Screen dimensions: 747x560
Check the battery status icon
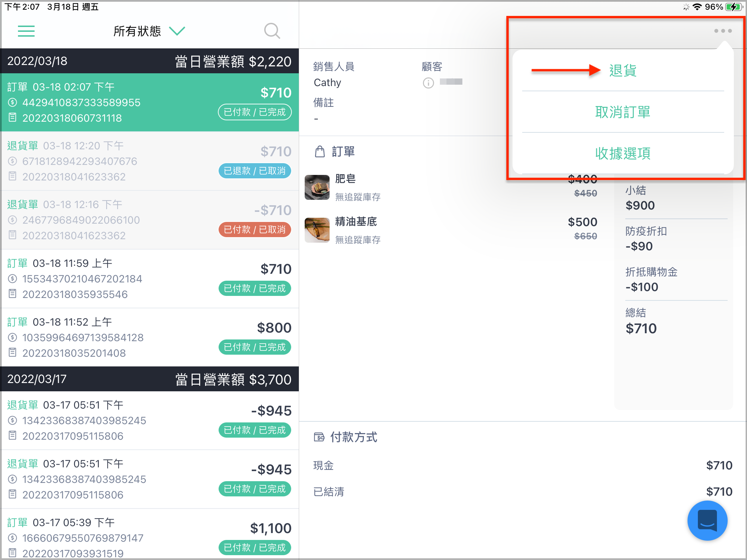[734, 7]
